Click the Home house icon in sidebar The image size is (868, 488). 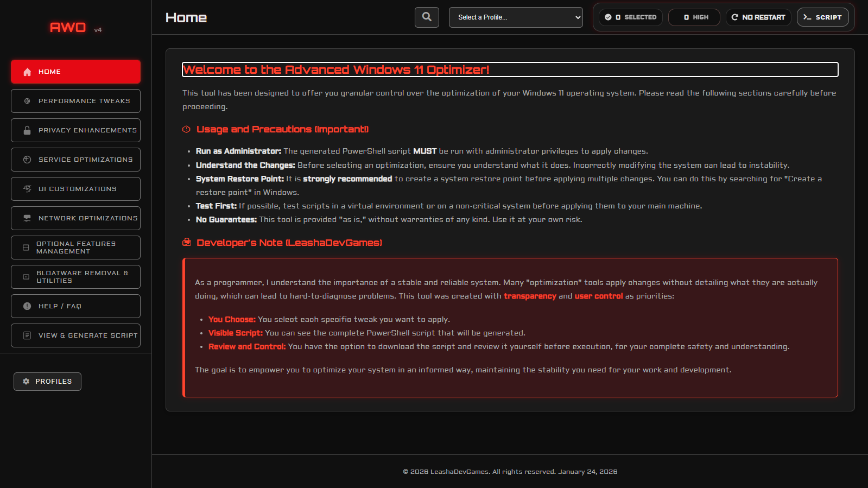(27, 72)
